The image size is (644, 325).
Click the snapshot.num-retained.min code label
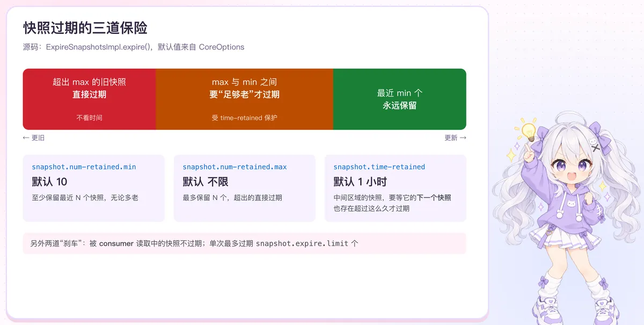click(84, 167)
